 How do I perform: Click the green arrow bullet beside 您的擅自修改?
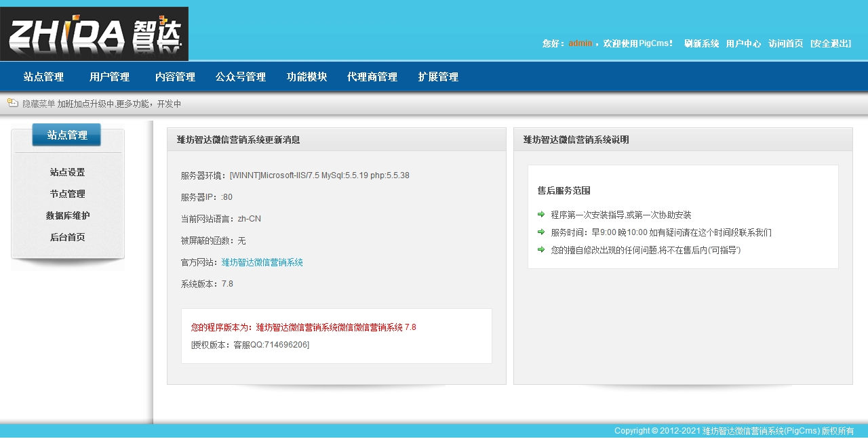[541, 249]
